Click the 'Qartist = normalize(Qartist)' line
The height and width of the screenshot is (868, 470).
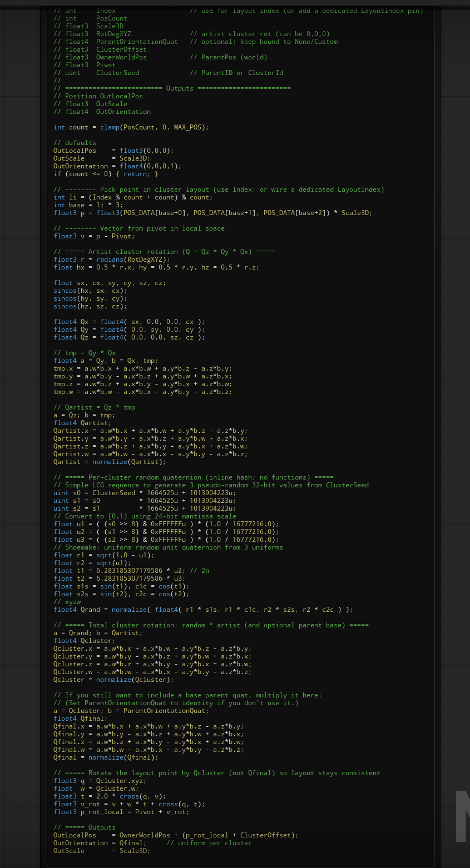[110, 462]
